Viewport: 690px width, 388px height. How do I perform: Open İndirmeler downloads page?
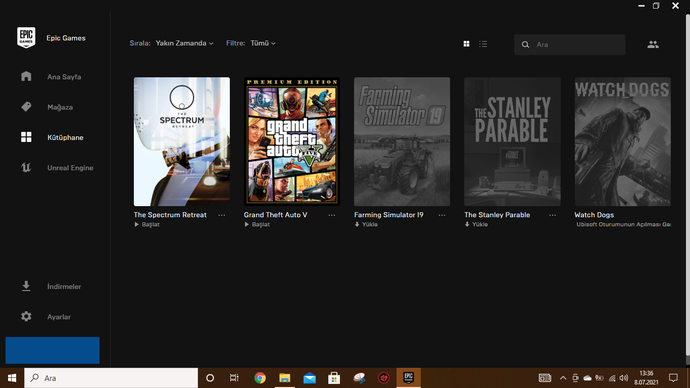coord(64,286)
